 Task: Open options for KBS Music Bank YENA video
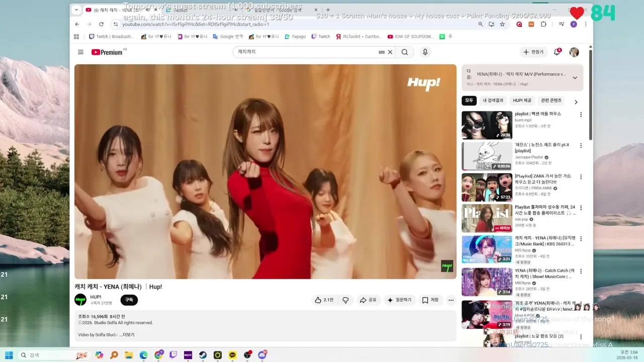[581, 239]
